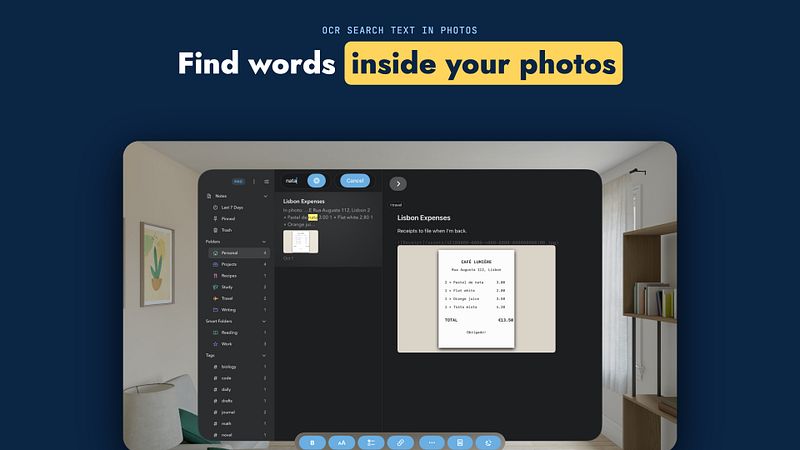Screen dimensions: 800x450
Task: Click the Last 7 Days clock icon
Action: click(215, 208)
